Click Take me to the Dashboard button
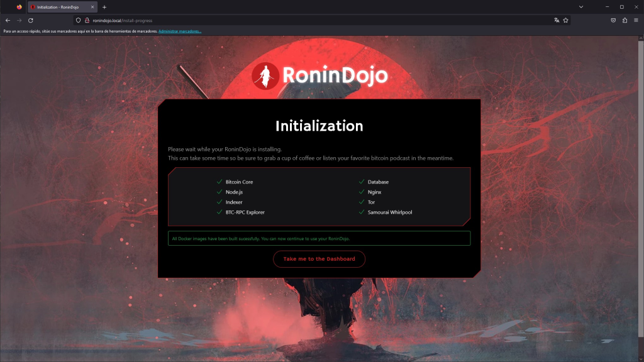The height and width of the screenshot is (362, 644). pyautogui.click(x=319, y=259)
